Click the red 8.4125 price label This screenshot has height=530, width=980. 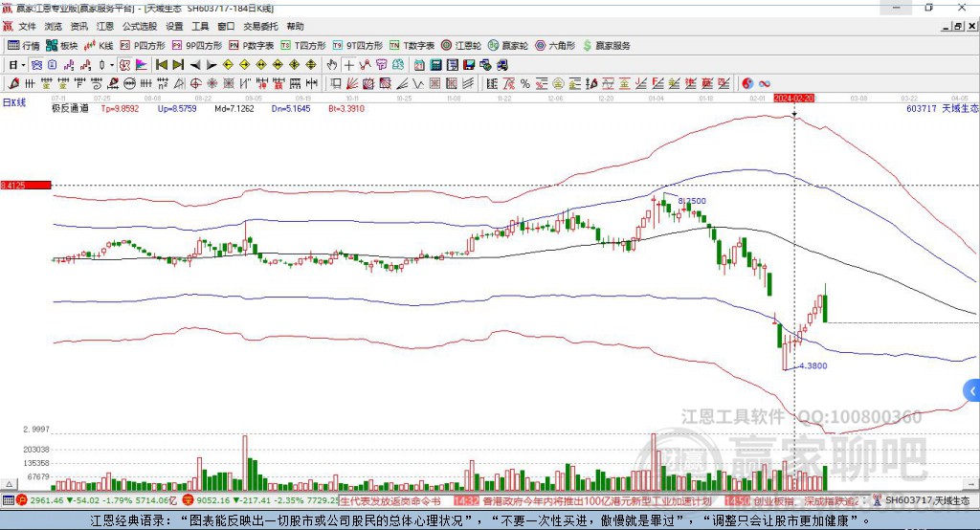pos(26,185)
